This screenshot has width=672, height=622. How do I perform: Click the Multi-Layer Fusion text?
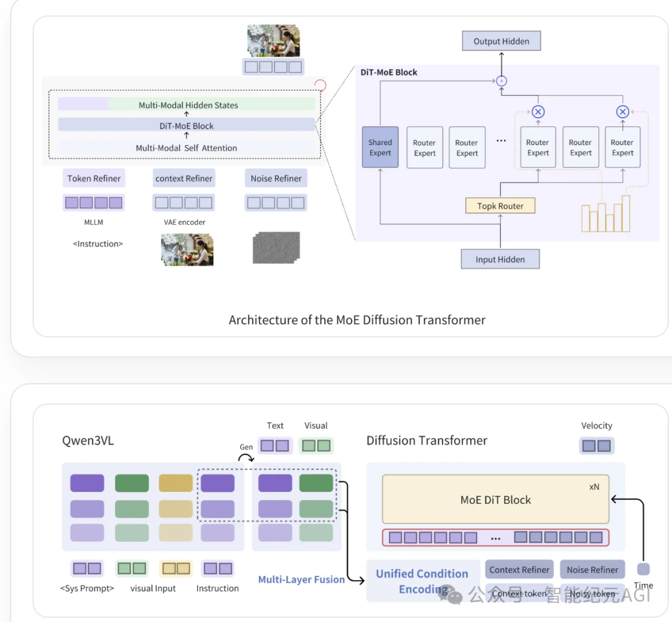(301, 579)
